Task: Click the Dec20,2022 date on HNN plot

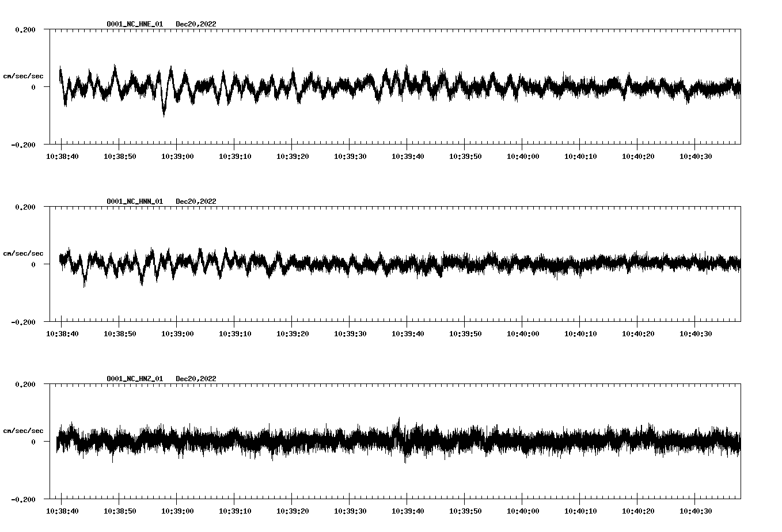Action: click(196, 202)
